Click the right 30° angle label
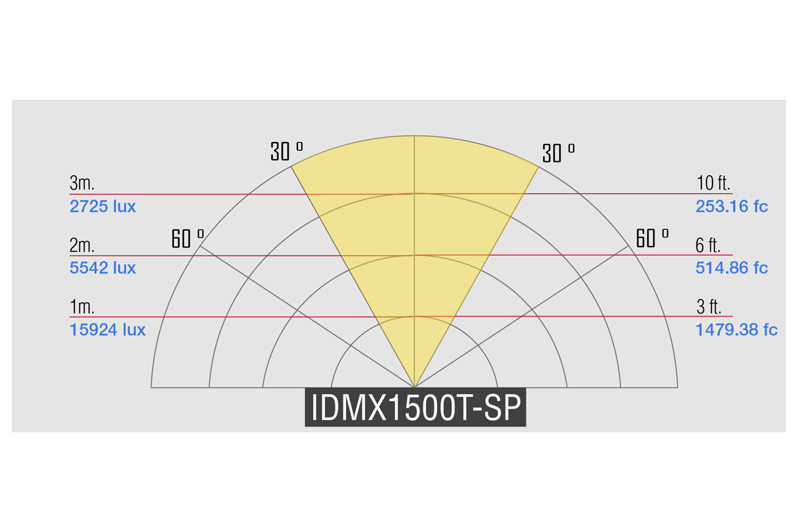This screenshot has height=532, width=798. pos(559,153)
